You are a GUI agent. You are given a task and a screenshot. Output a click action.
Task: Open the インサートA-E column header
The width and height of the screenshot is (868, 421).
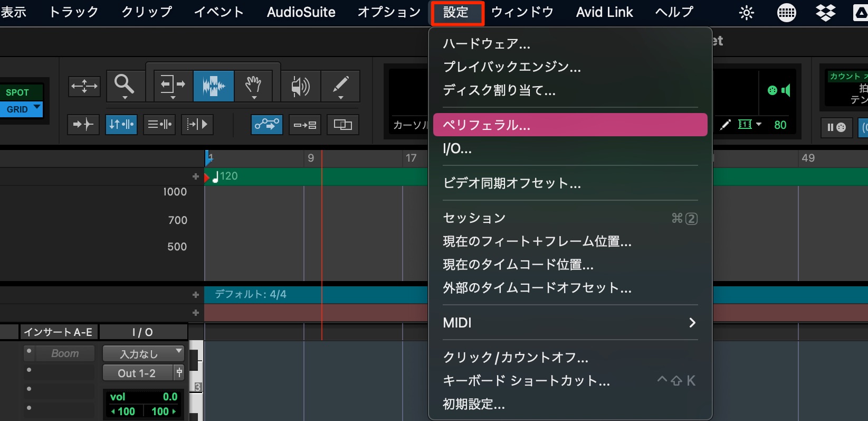coord(59,332)
